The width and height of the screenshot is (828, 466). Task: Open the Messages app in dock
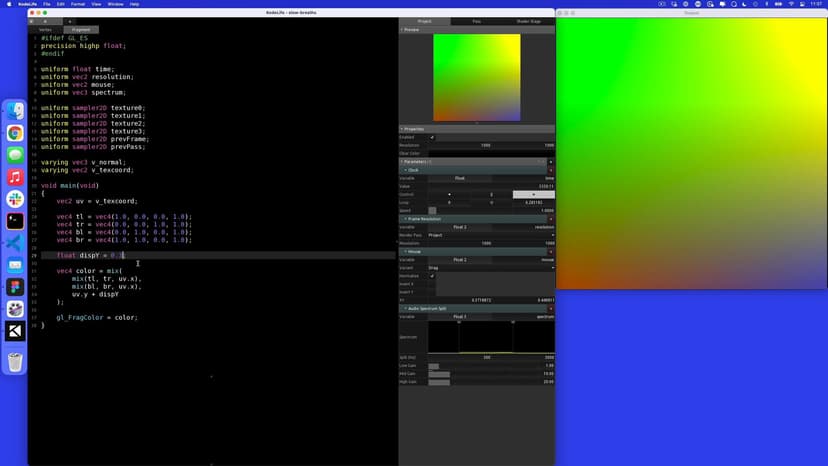[15, 155]
